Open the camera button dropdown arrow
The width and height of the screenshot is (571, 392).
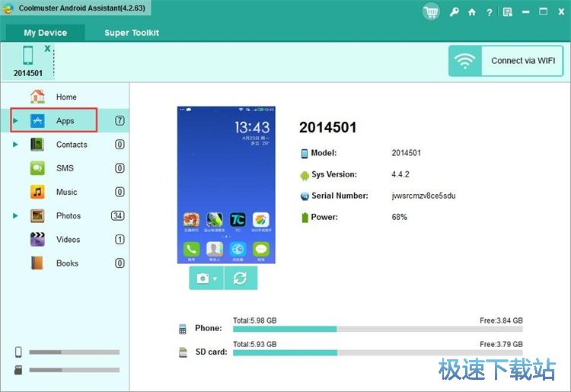pyautogui.click(x=215, y=279)
